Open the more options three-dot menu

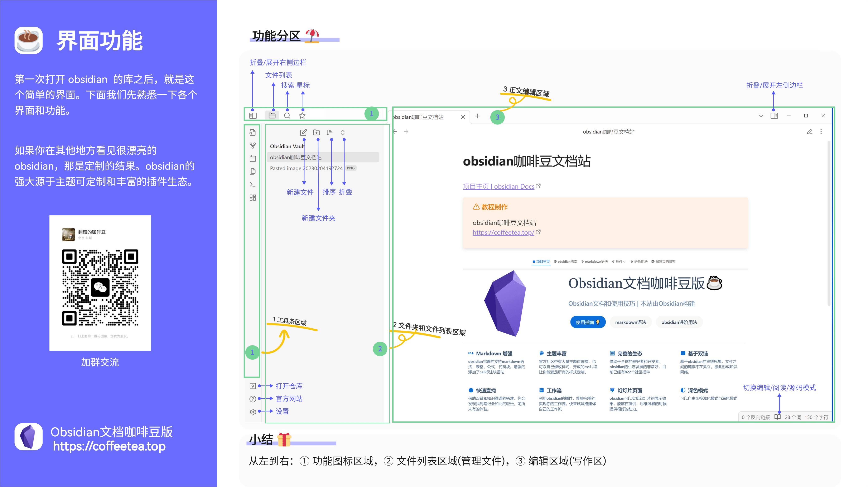pos(821,132)
